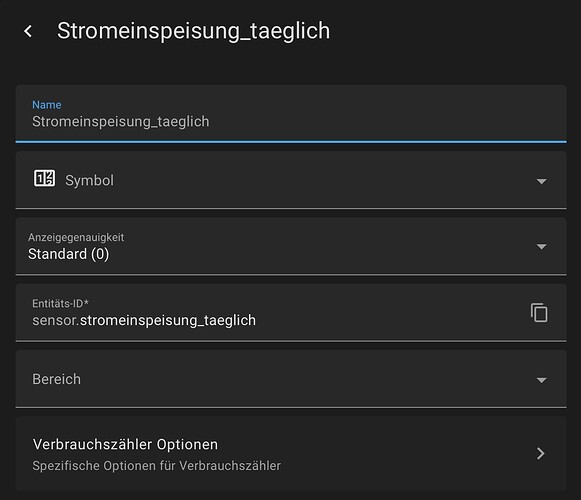Screen dimensions: 581x500
Task: Expand the Symbol dropdown arrow
Action: point(541,181)
